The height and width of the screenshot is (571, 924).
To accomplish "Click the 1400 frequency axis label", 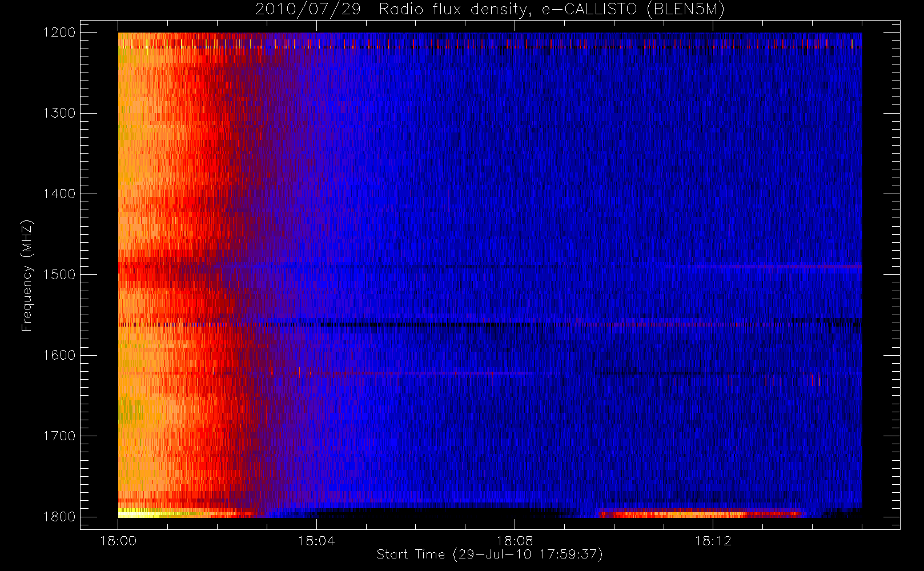I will coord(59,194).
